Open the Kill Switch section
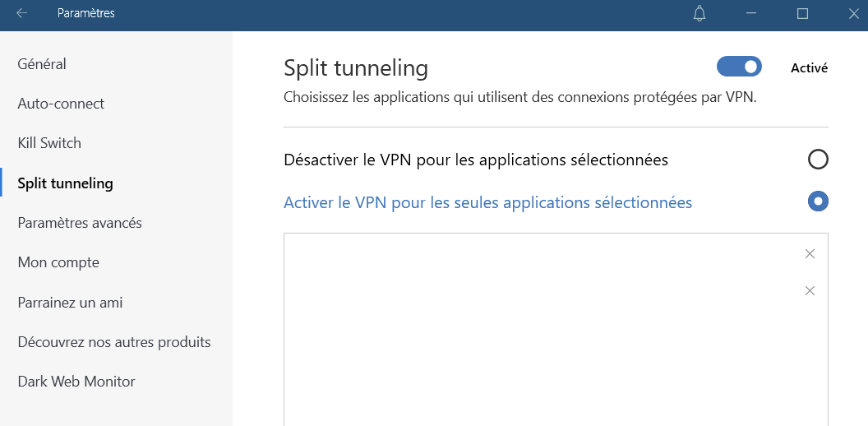Viewport: 868px width, 426px height. pos(49,143)
